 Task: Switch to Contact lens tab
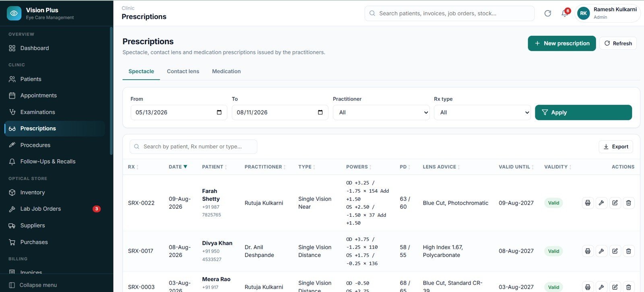[x=183, y=71]
